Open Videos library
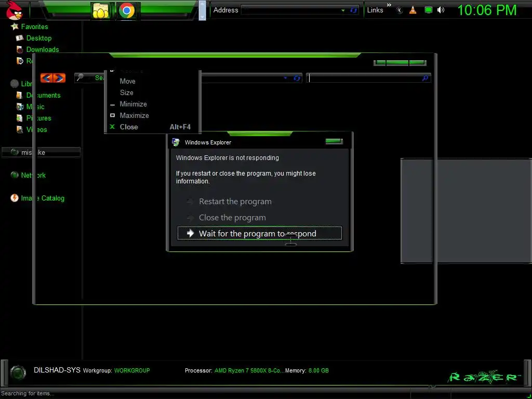This screenshot has width=532, height=399. (37, 129)
